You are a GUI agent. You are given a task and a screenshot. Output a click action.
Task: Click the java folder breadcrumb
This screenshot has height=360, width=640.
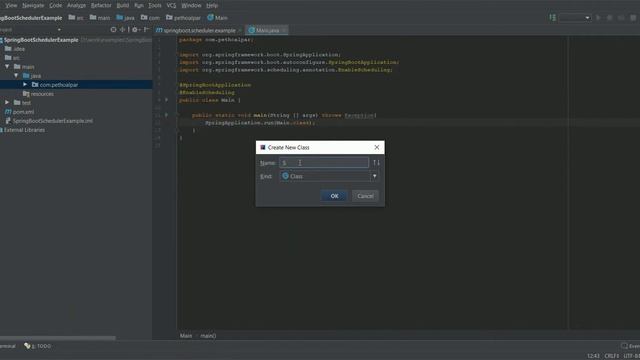(x=126, y=18)
